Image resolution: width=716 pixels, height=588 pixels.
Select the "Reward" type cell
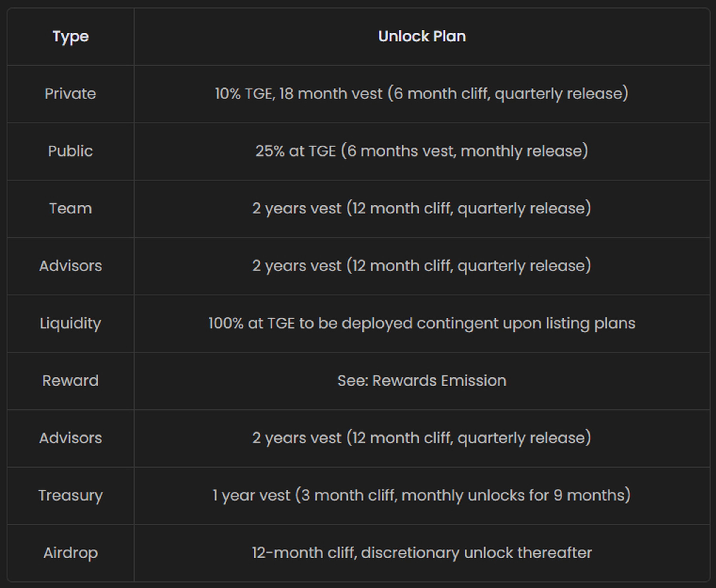70,381
